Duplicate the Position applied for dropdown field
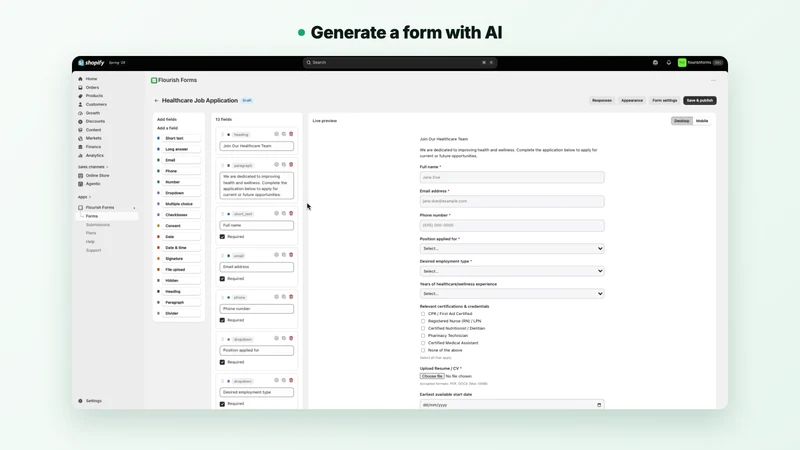This screenshot has height=450, width=800. coord(284,339)
